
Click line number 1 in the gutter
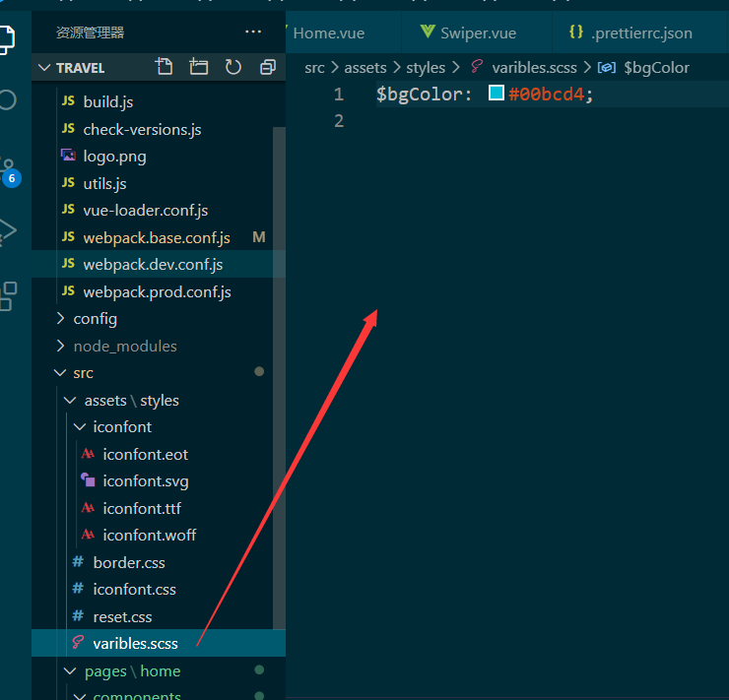point(339,95)
